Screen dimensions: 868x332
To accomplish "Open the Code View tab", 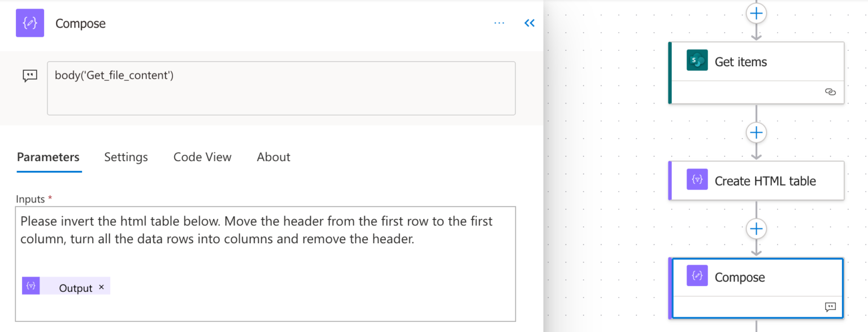I will [x=202, y=157].
